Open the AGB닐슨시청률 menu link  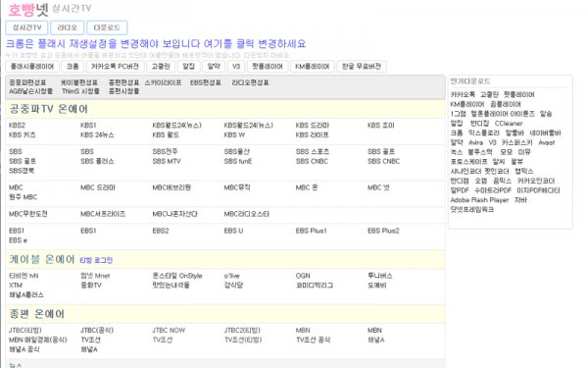[x=30, y=91]
